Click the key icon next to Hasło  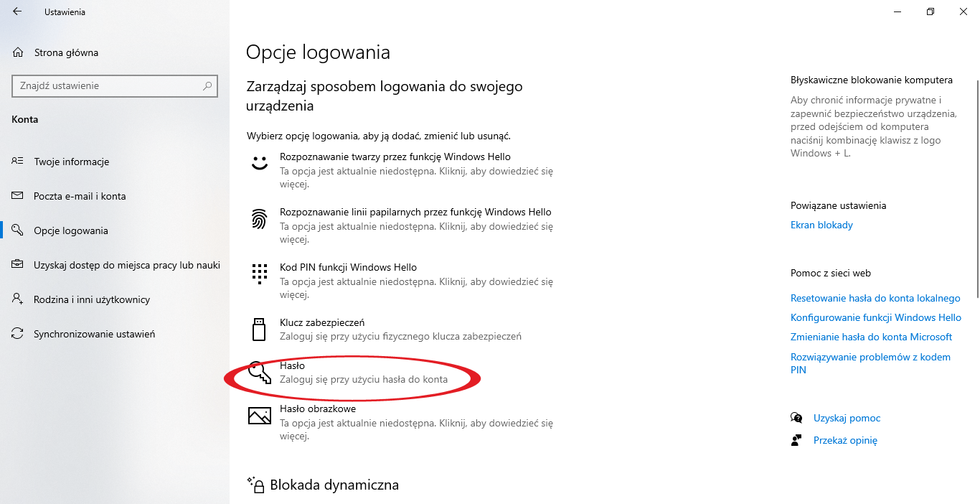259,373
